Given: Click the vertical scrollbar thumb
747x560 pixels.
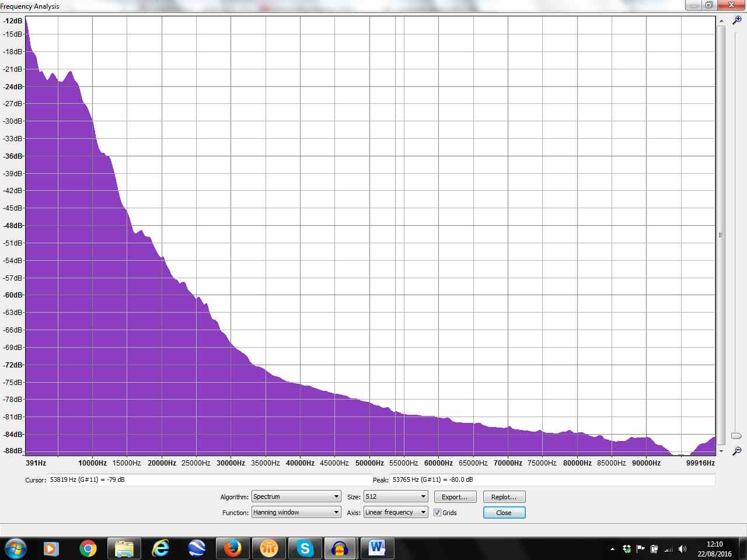Looking at the screenshot, I should (x=721, y=236).
